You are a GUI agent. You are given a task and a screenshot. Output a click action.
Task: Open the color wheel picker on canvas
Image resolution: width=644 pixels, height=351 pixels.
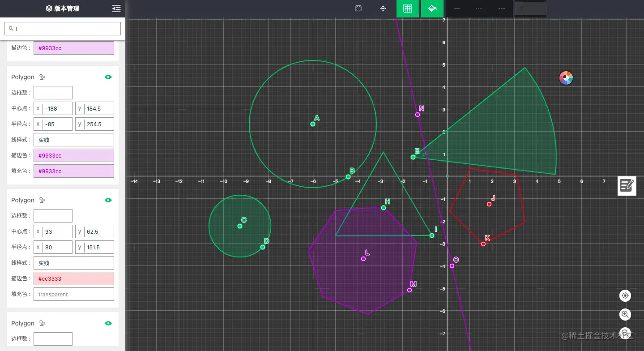coord(566,78)
